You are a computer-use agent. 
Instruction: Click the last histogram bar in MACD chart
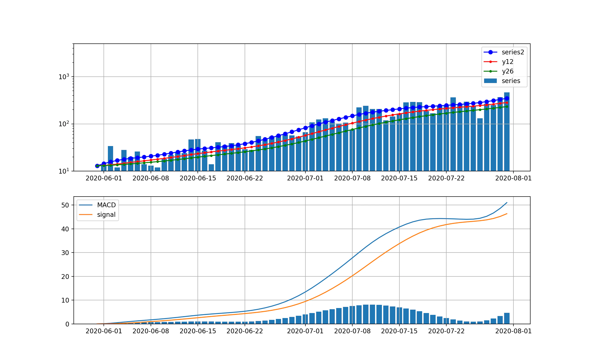pos(507,318)
